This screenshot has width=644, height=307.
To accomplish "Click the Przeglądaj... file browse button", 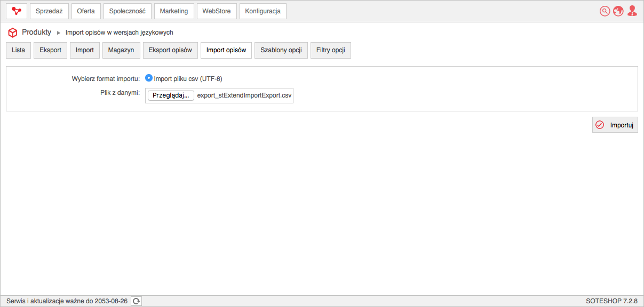I will [x=171, y=96].
